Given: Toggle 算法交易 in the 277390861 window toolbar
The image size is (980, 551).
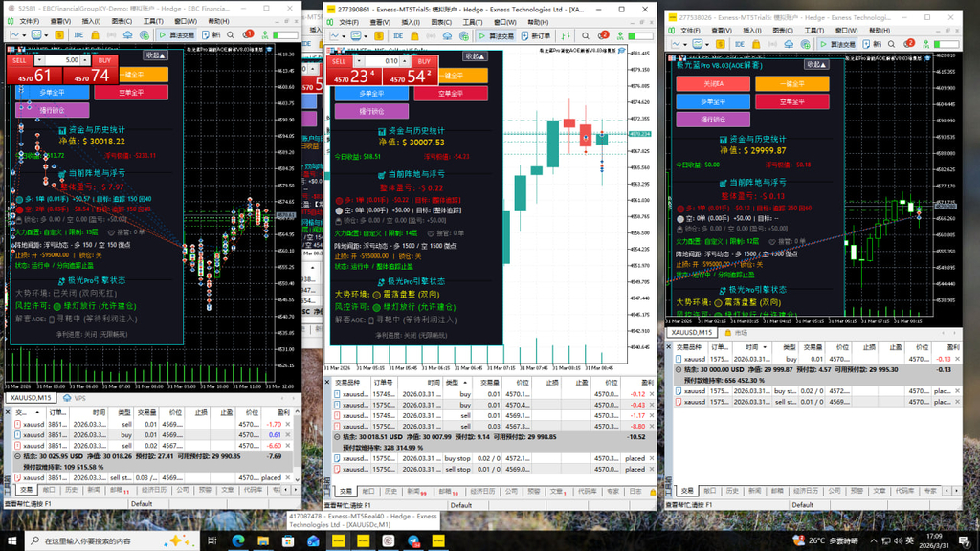Looking at the screenshot, I should point(497,36).
